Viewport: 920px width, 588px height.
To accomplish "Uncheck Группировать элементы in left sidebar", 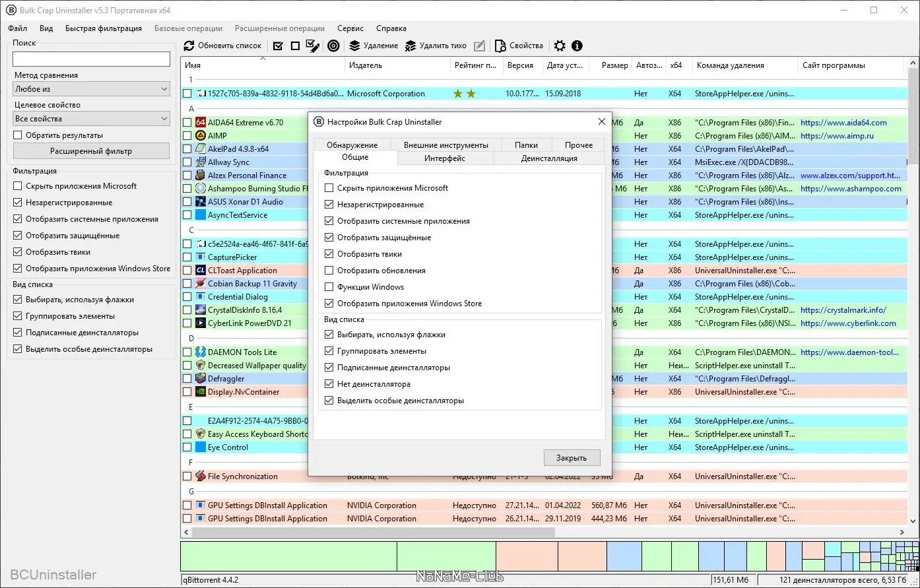I will [x=18, y=316].
